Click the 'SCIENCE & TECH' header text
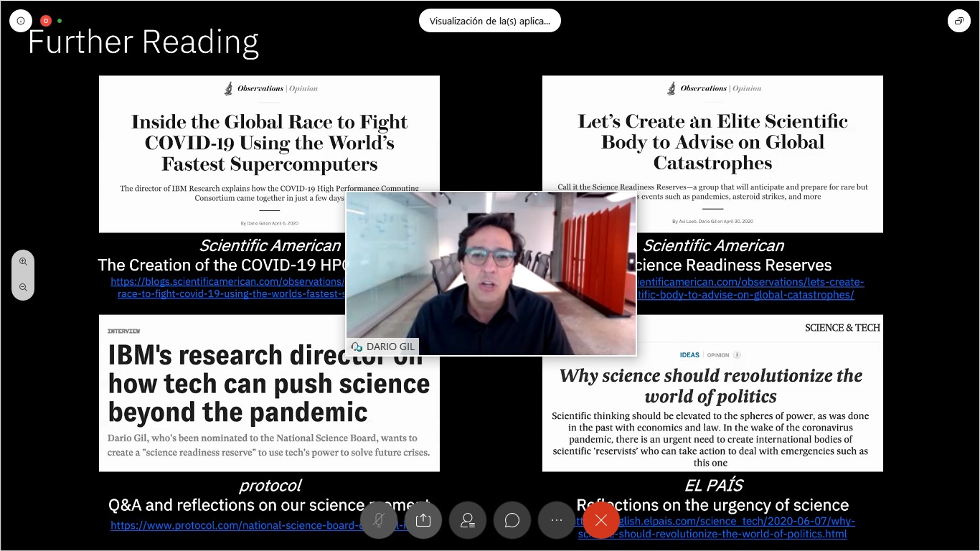Image resolution: width=980 pixels, height=551 pixels. coord(842,328)
